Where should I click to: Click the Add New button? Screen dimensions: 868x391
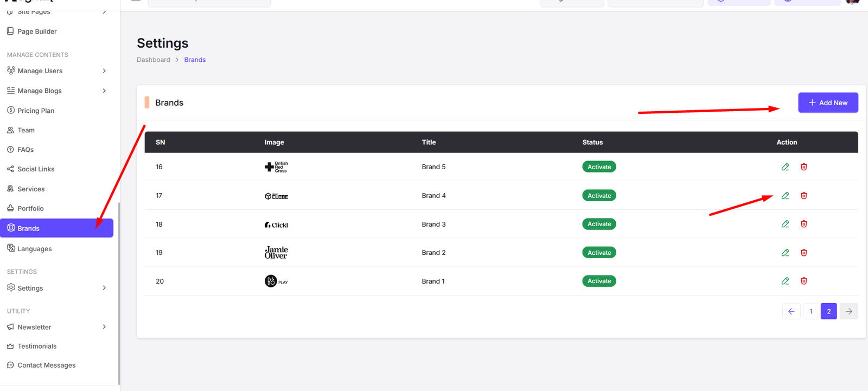828,103
